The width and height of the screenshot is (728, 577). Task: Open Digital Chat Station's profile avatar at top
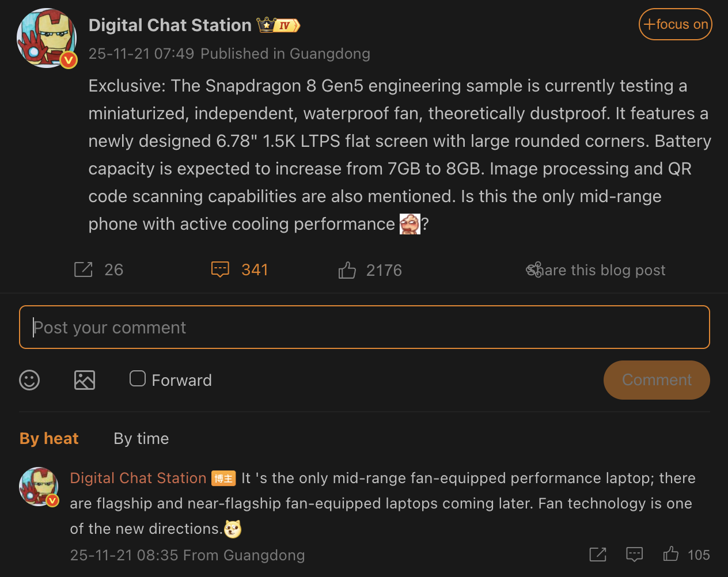[x=47, y=38]
